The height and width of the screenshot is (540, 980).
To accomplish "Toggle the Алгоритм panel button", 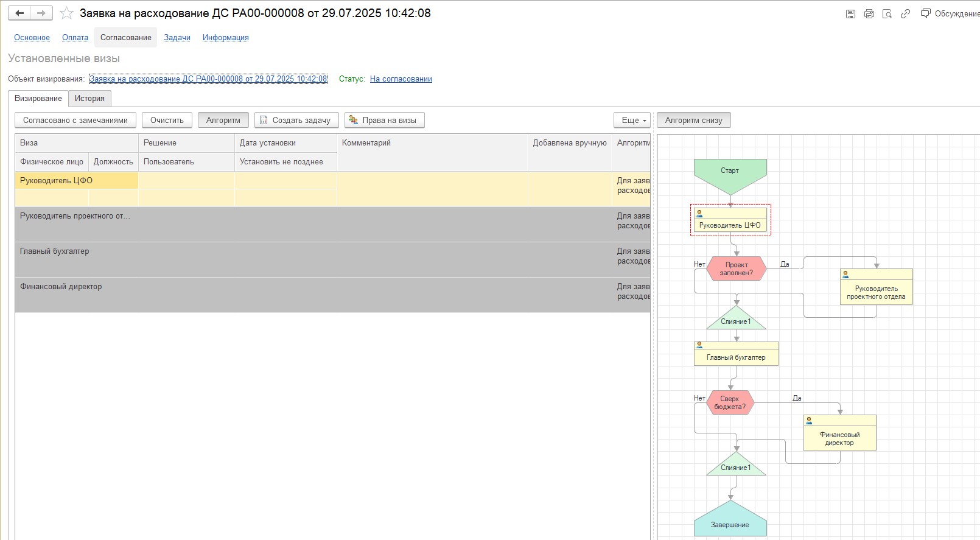I will pos(223,121).
